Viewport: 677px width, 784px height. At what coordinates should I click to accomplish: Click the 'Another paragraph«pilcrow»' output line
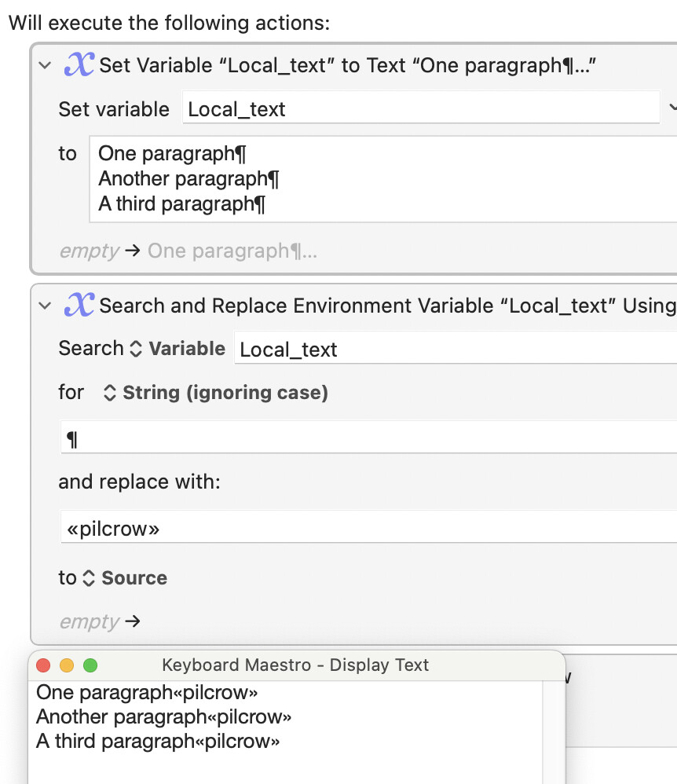(x=163, y=717)
